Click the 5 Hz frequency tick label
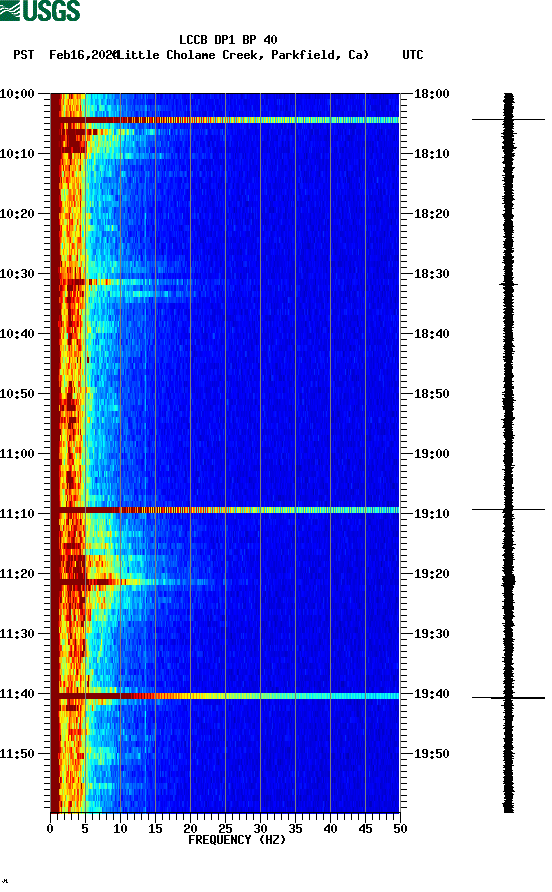The image size is (552, 892). tap(85, 829)
